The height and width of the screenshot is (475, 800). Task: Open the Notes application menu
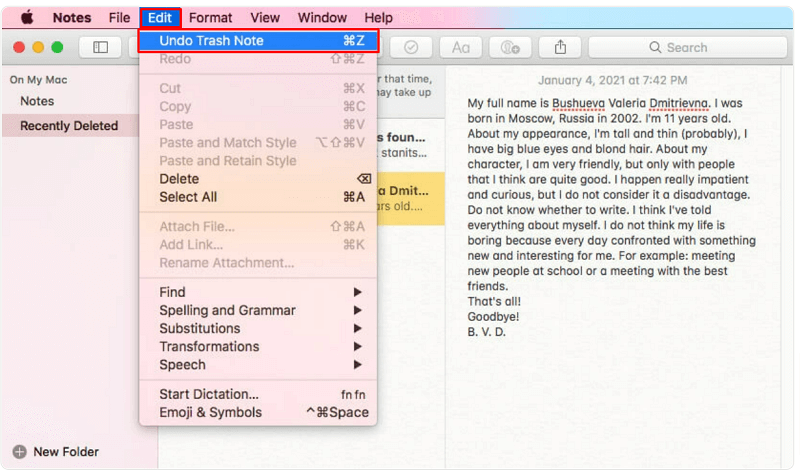[x=72, y=18]
